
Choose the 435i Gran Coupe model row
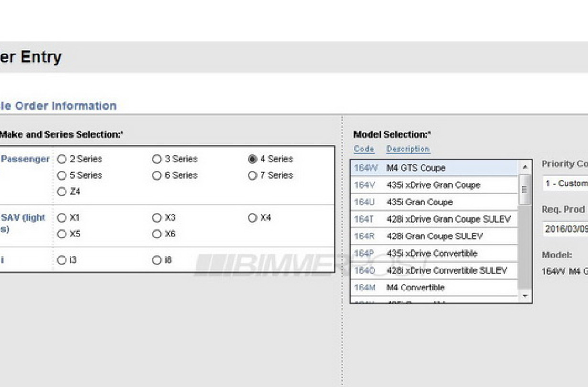(434, 202)
